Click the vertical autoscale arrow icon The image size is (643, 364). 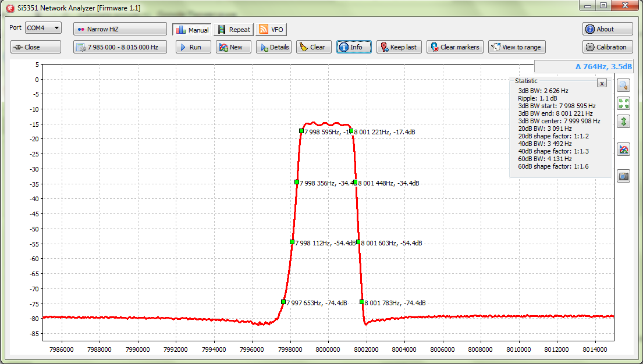(x=624, y=122)
